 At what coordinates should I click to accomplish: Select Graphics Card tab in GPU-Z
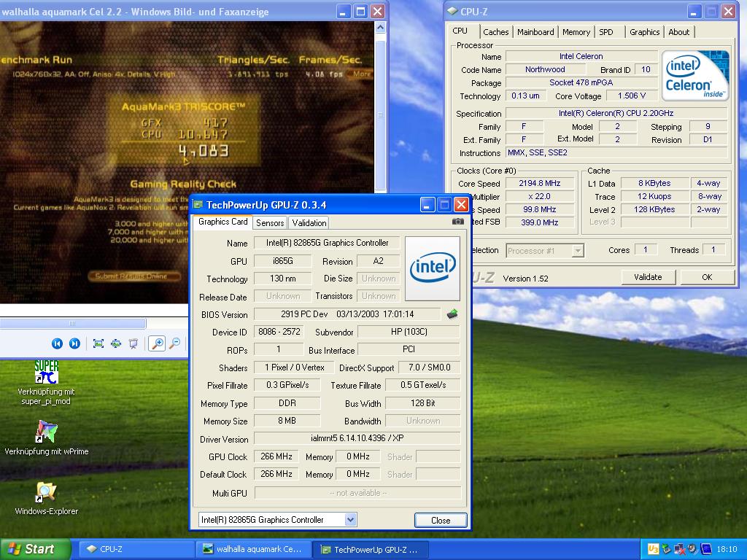(223, 222)
